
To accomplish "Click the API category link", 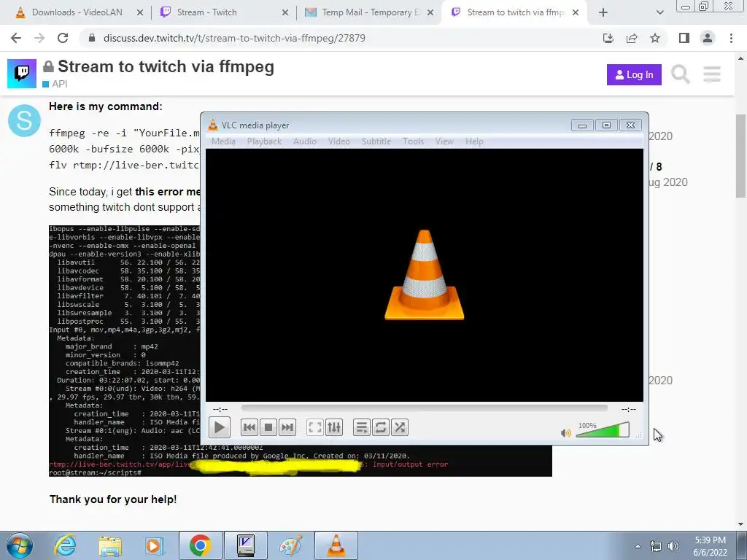I will (x=55, y=84).
